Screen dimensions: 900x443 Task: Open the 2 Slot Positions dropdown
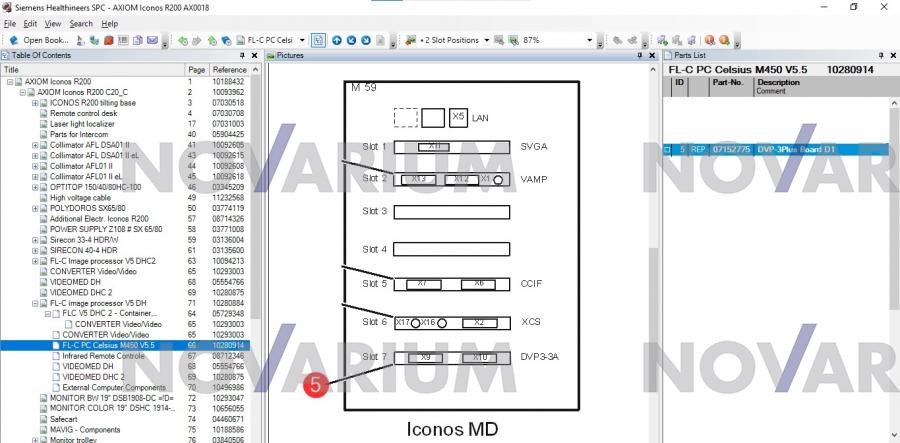[x=485, y=40]
